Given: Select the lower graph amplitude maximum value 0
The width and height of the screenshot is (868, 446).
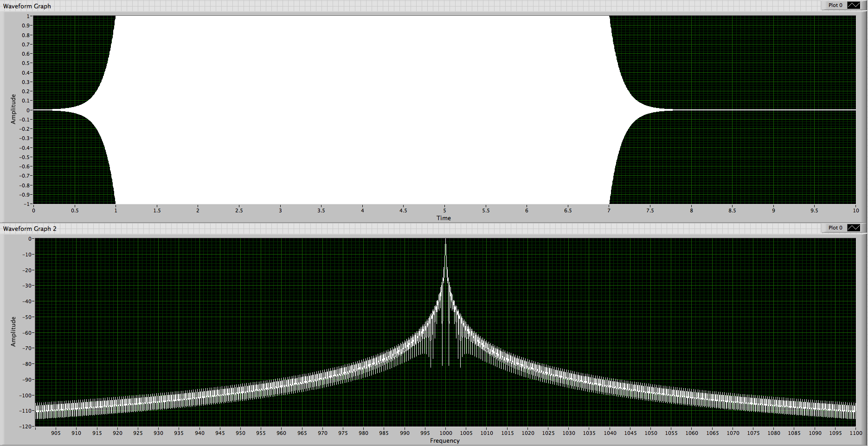Looking at the screenshot, I should click(30, 239).
